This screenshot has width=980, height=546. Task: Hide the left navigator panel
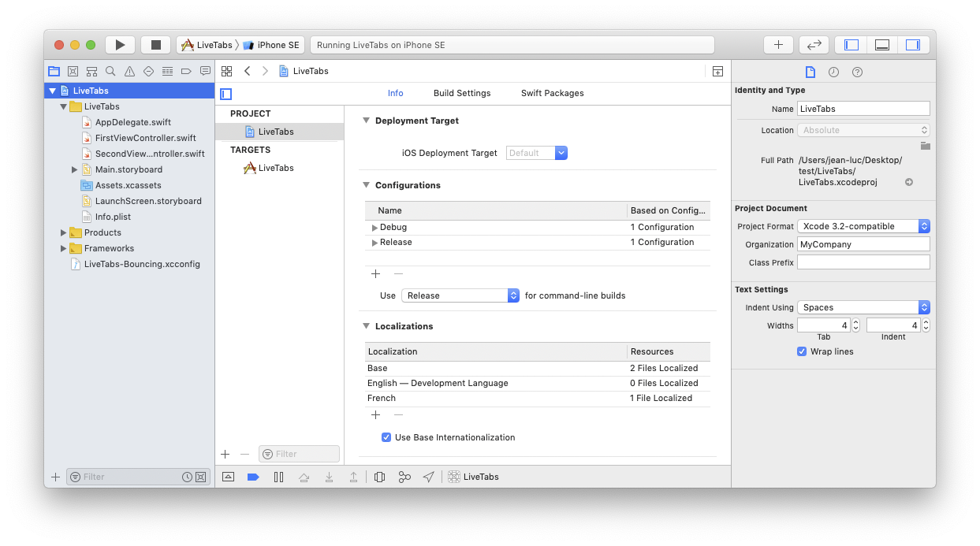coord(851,45)
